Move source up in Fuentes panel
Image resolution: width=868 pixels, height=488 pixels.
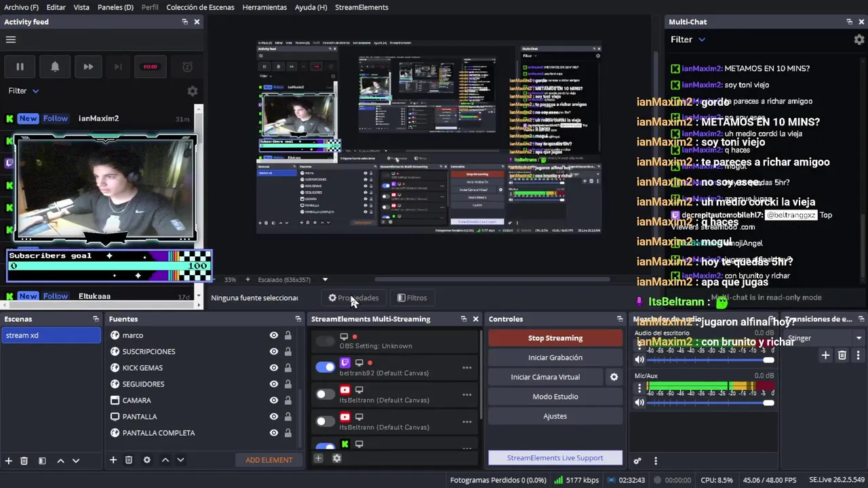pyautogui.click(x=165, y=460)
